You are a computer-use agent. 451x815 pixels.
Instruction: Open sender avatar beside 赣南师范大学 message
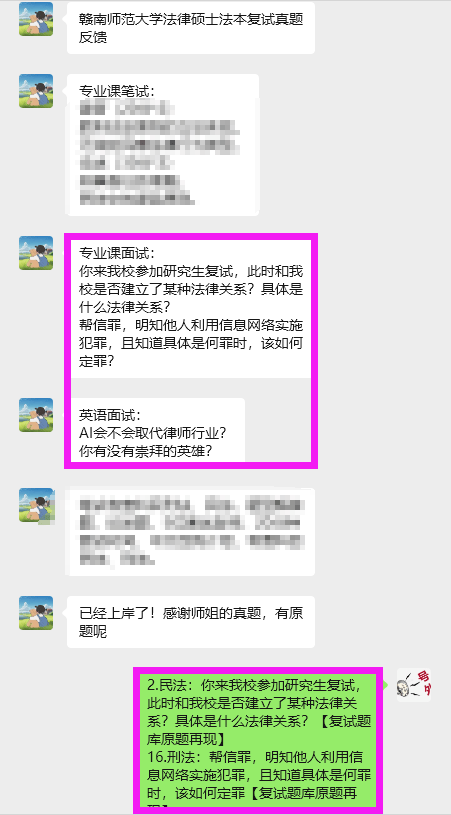click(x=36, y=19)
